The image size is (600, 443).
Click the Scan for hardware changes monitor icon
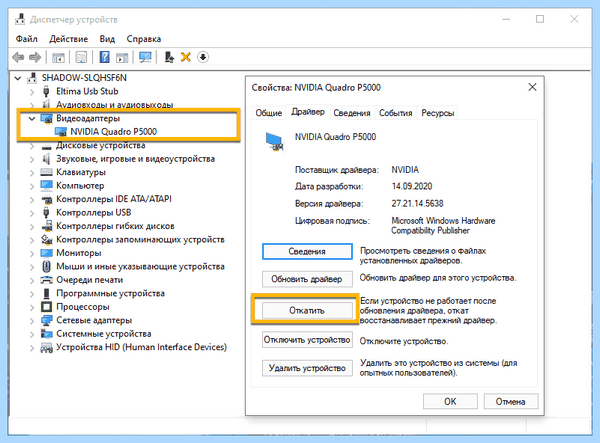tap(145, 57)
